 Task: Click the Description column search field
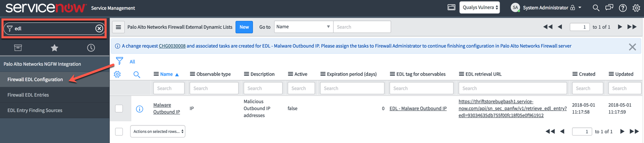point(263,88)
